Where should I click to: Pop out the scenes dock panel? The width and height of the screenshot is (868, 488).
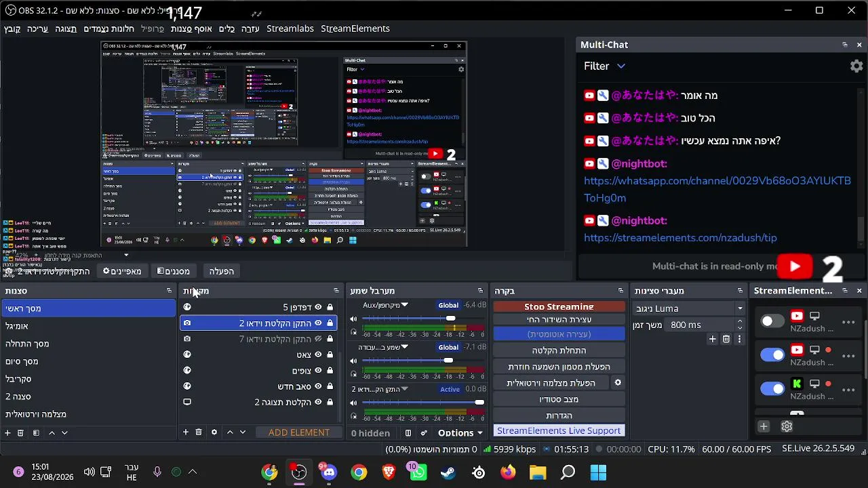click(x=170, y=291)
